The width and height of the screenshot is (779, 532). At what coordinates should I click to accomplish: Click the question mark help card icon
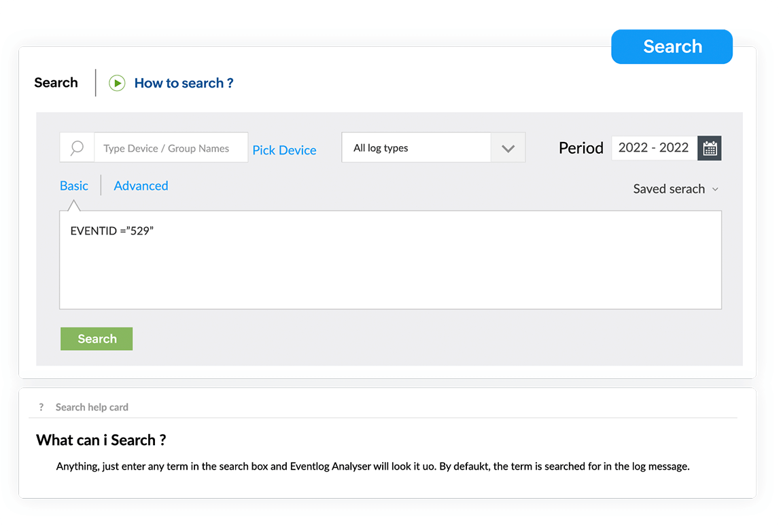coord(41,407)
